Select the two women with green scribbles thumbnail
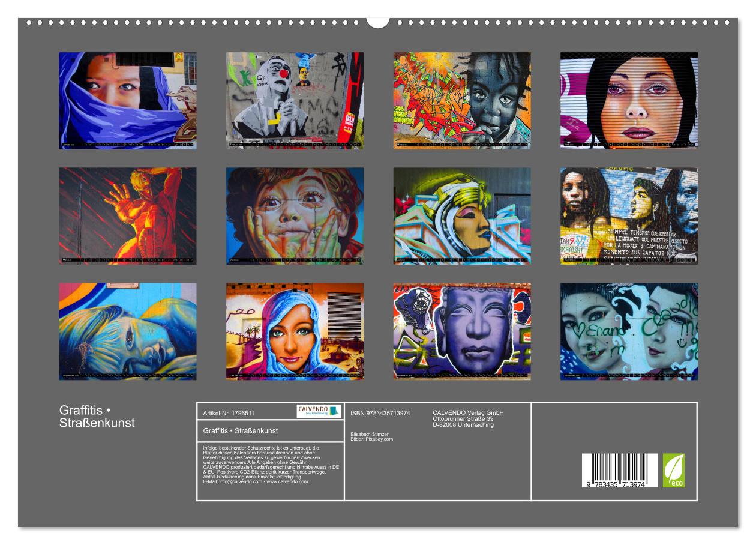Image resolution: width=756 pixels, height=545 pixels. click(x=629, y=331)
